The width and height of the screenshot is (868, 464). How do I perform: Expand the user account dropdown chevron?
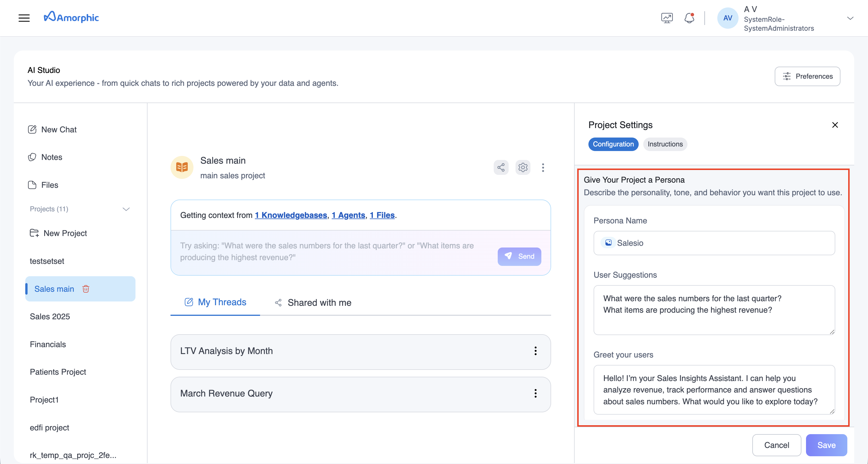pyautogui.click(x=850, y=18)
